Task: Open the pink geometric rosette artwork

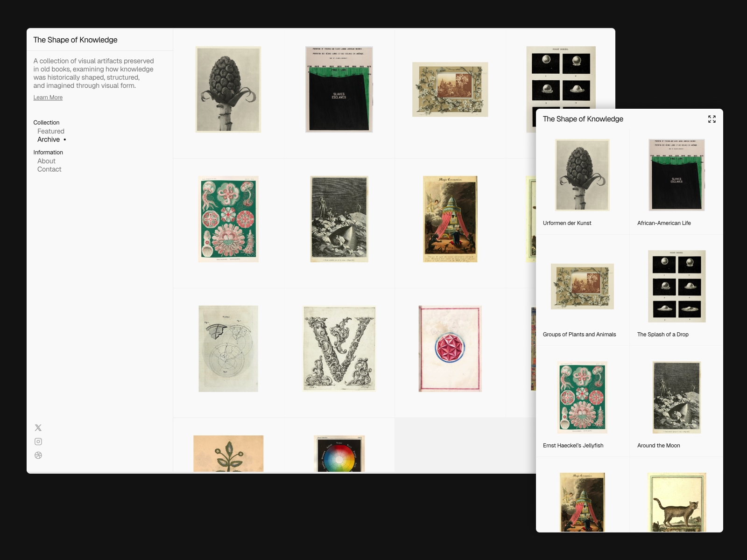Action: coord(450,348)
